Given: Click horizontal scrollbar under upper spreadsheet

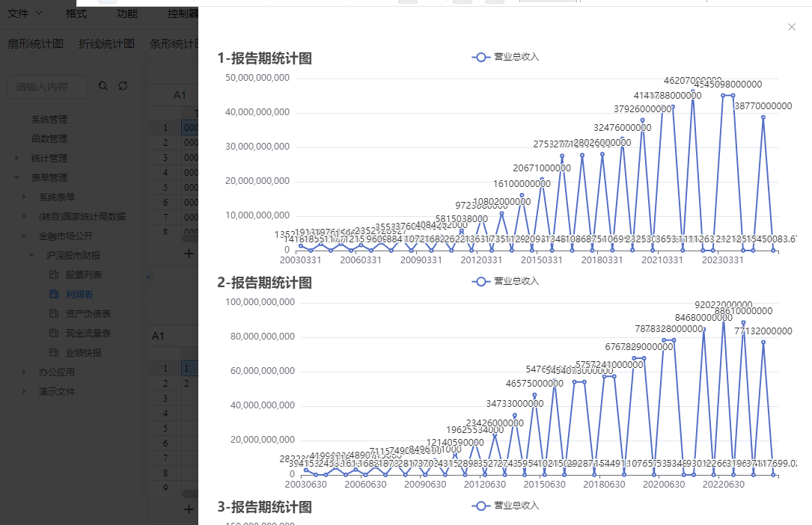Looking at the screenshot, I should [190, 239].
